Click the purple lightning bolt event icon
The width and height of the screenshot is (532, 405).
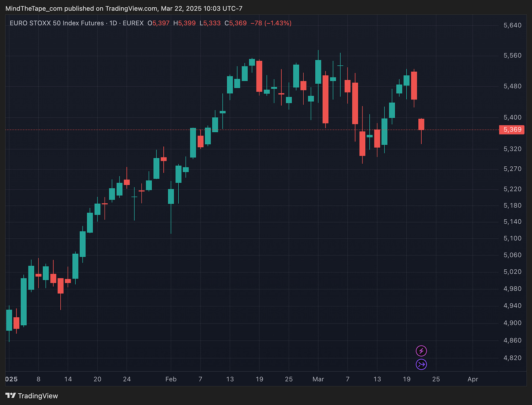coord(421,351)
